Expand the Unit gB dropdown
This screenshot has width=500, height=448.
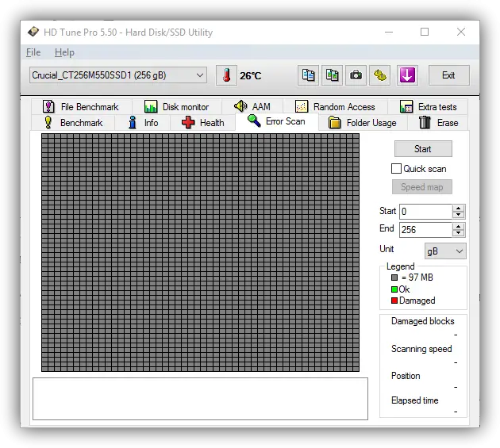point(445,251)
